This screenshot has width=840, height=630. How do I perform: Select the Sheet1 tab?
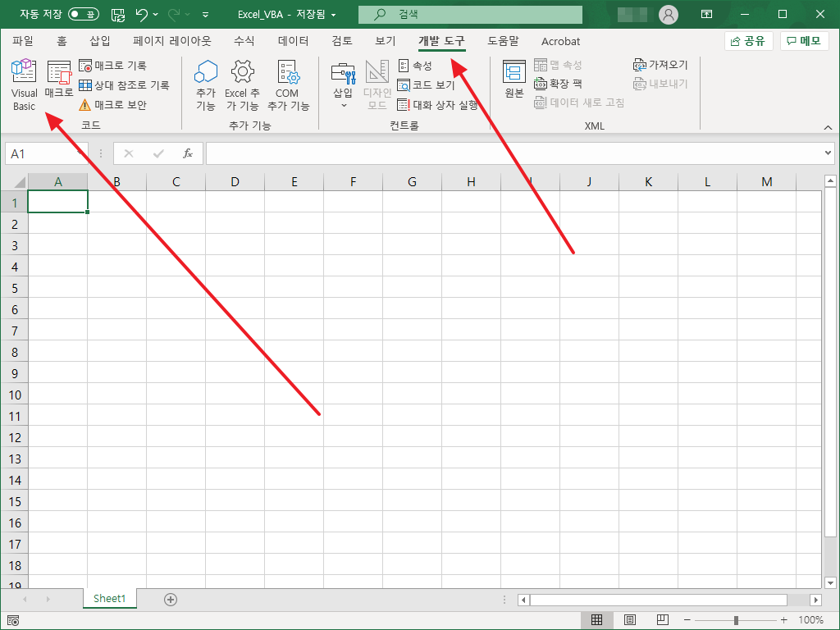coord(109,598)
